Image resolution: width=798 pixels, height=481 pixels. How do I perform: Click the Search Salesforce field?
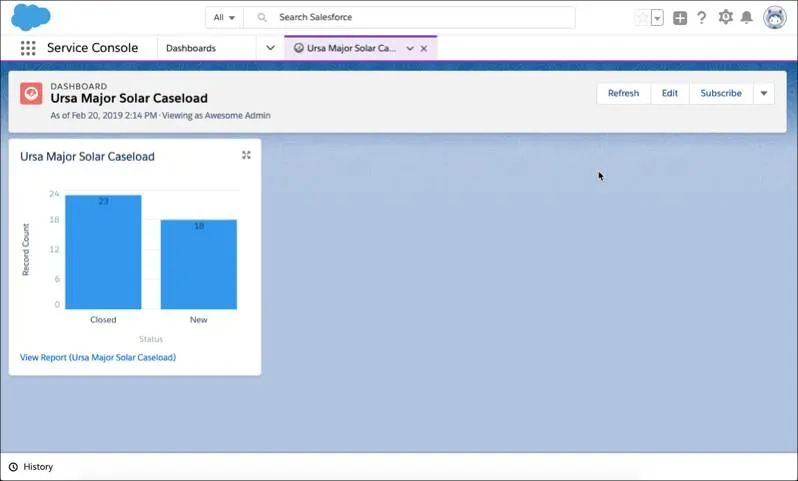coord(410,17)
